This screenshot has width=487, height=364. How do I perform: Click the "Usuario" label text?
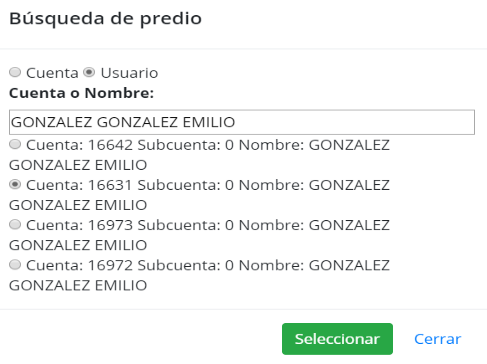(129, 73)
